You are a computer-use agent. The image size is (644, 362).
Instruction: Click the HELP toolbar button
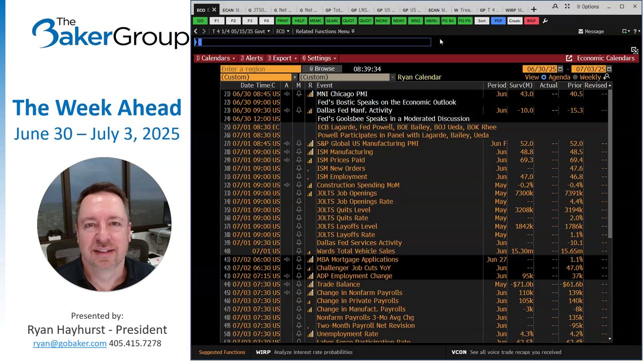(299, 21)
